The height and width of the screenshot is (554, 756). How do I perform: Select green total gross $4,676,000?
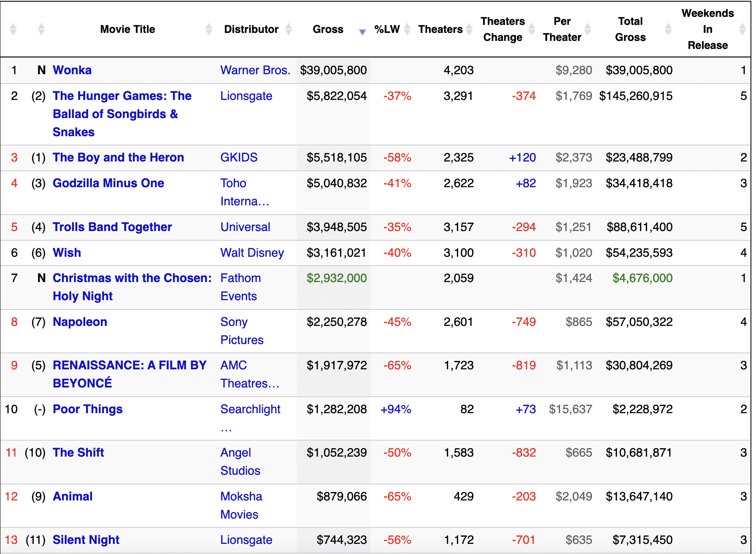click(643, 278)
